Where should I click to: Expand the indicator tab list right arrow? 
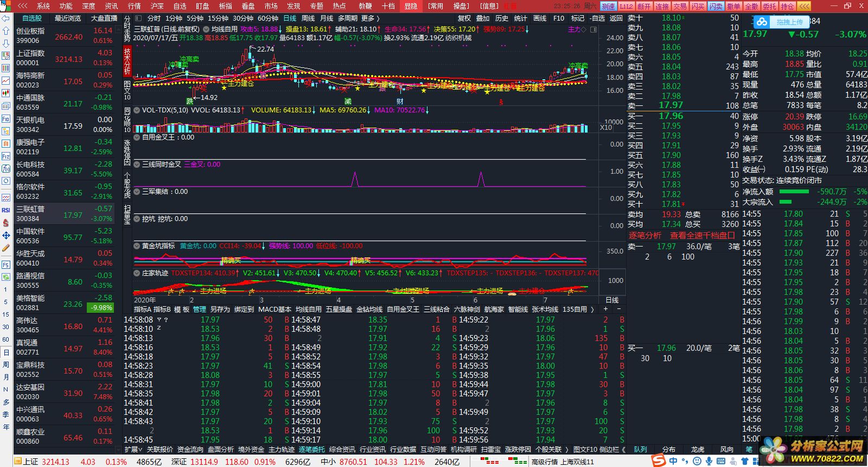tap(592, 309)
